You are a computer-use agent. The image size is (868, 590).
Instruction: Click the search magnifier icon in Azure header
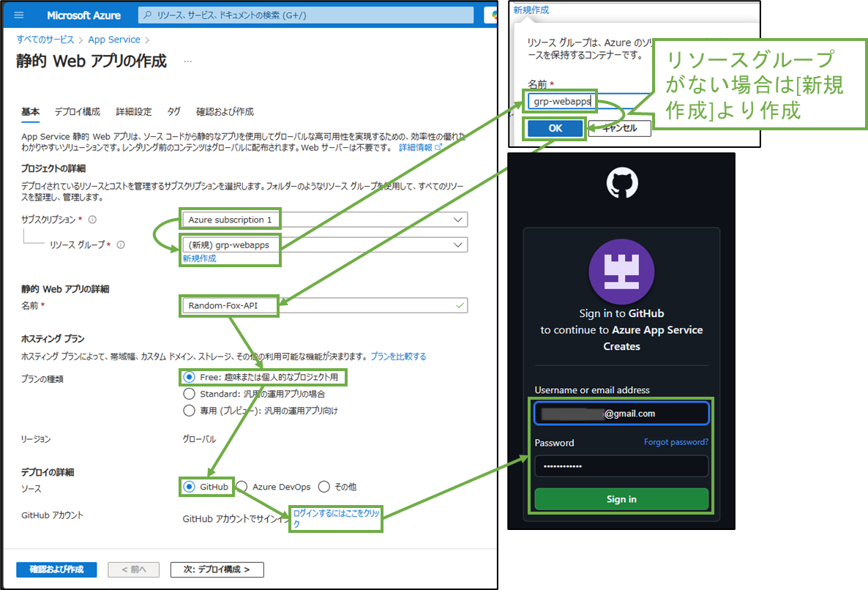147,15
